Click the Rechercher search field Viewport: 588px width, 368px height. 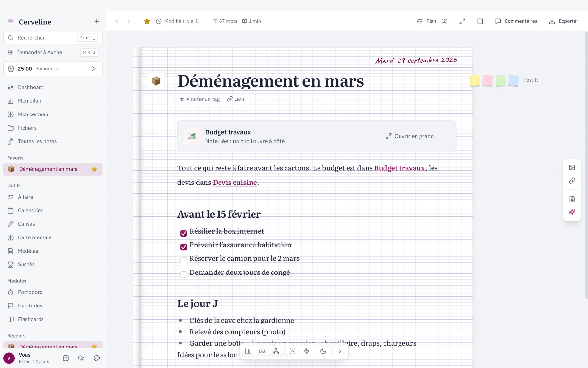point(53,38)
